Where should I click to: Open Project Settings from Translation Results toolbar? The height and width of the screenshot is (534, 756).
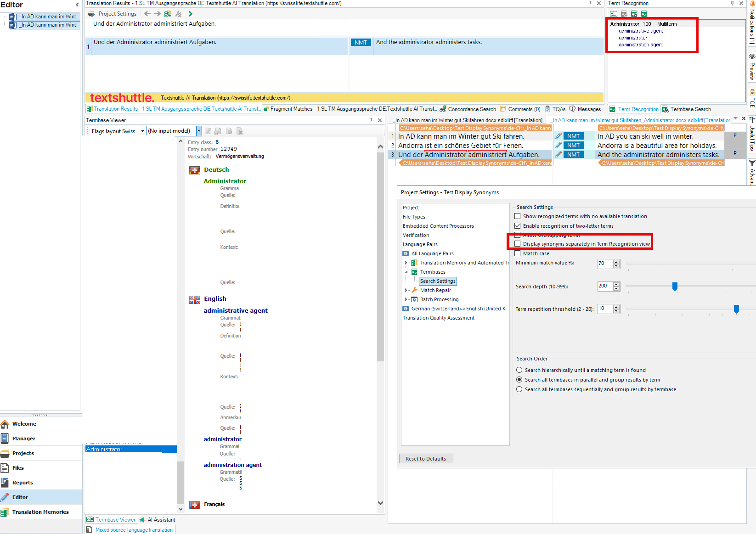tap(113, 14)
